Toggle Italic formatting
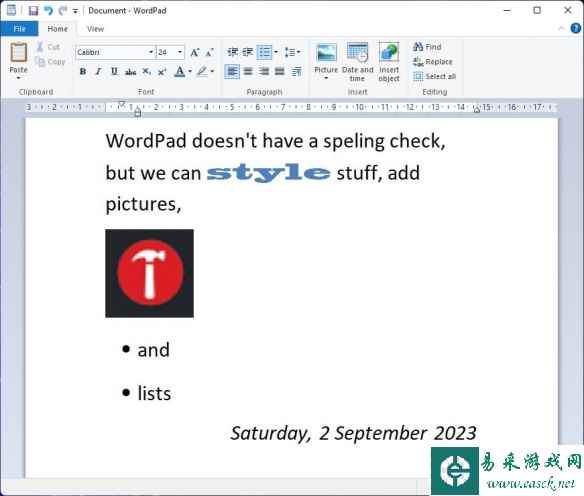 tap(98, 71)
